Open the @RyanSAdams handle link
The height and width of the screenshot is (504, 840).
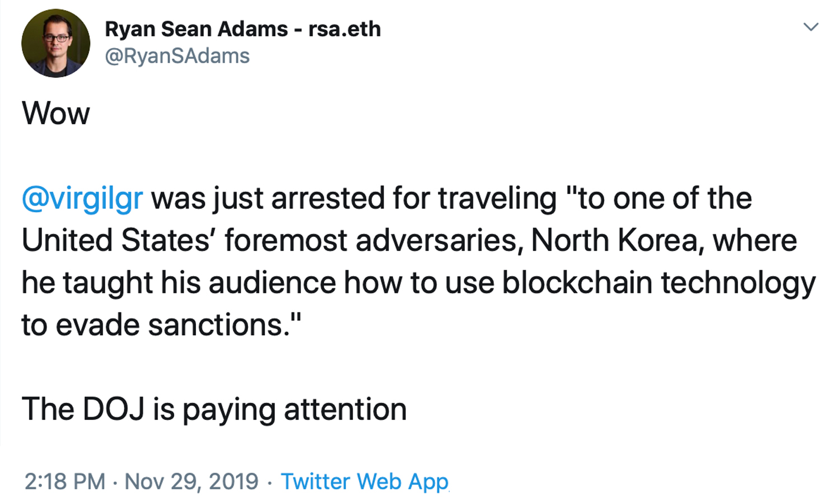177,56
